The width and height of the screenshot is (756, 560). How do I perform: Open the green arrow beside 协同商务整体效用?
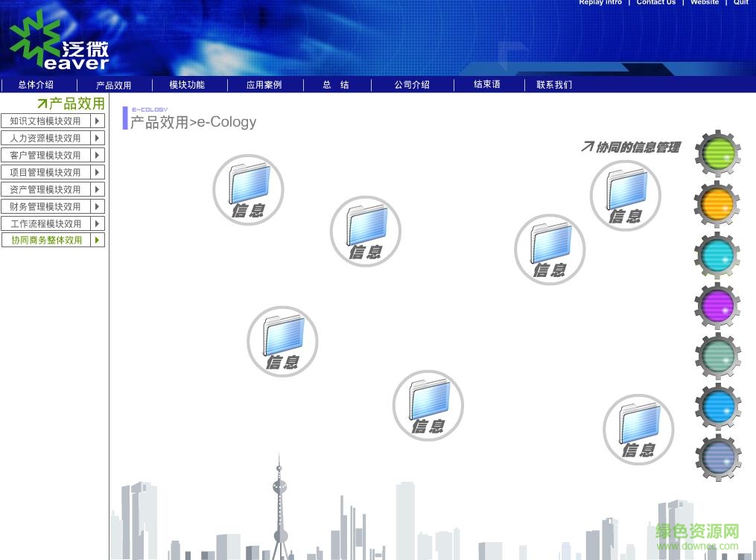coord(98,240)
